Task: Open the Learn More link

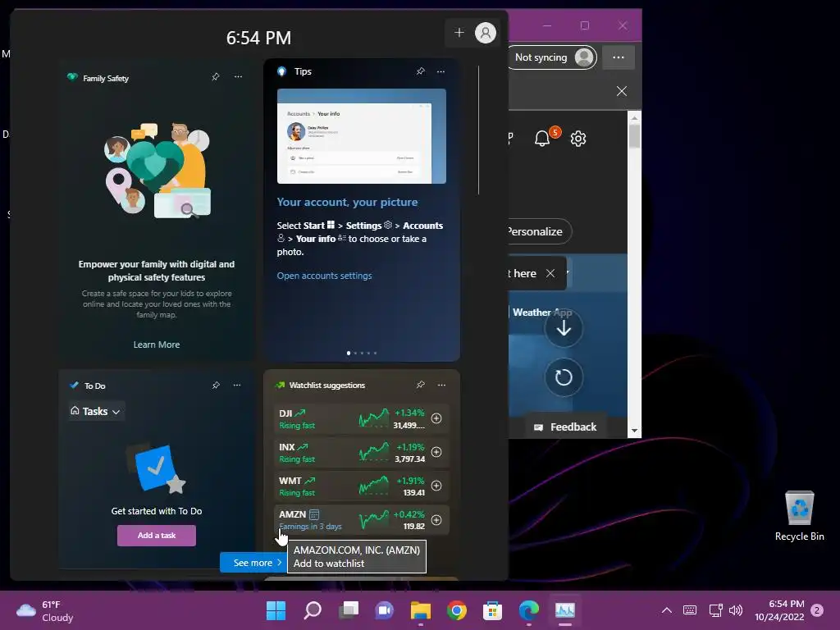Action: tap(157, 345)
